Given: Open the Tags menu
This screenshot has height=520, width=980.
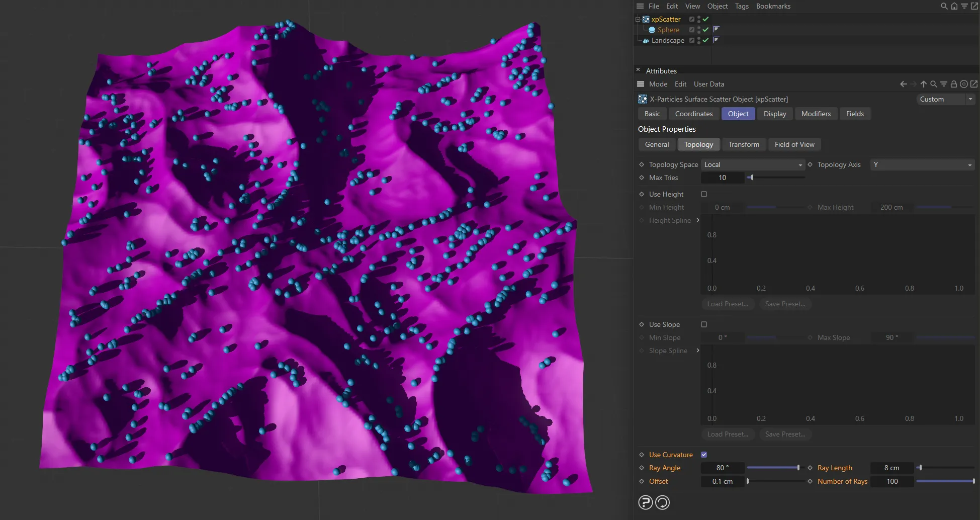Looking at the screenshot, I should click(741, 6).
